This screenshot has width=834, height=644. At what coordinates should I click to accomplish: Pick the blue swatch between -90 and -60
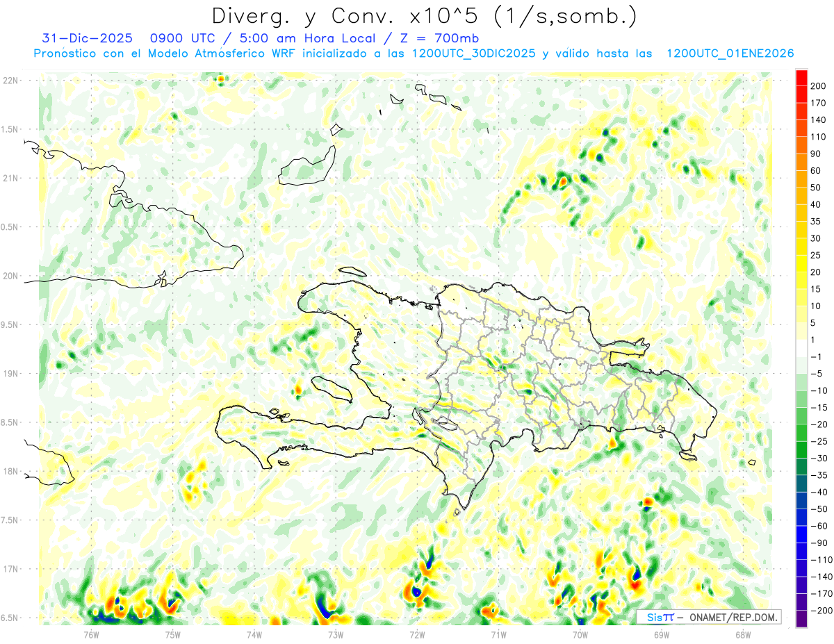click(x=801, y=534)
